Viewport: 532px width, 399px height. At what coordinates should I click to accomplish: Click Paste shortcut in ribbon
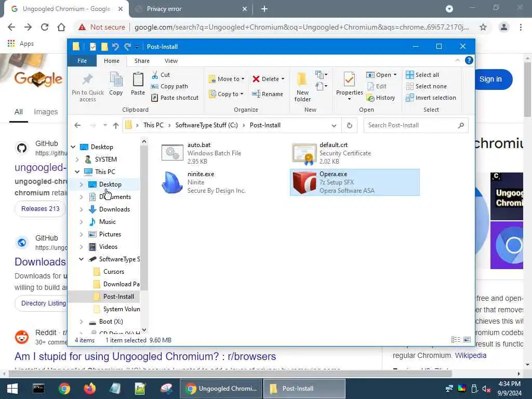click(175, 98)
